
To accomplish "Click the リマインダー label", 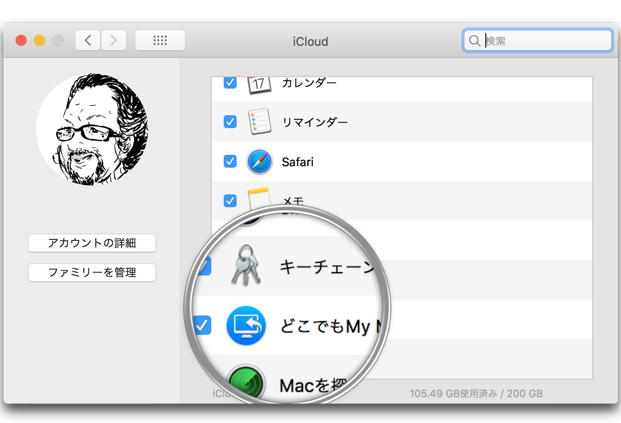I will pyautogui.click(x=315, y=122).
